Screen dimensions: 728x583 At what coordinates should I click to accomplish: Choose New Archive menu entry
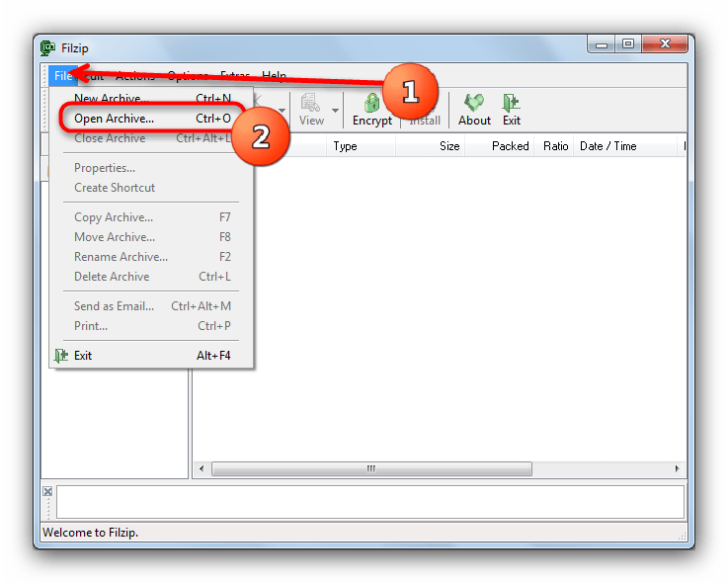click(152, 98)
